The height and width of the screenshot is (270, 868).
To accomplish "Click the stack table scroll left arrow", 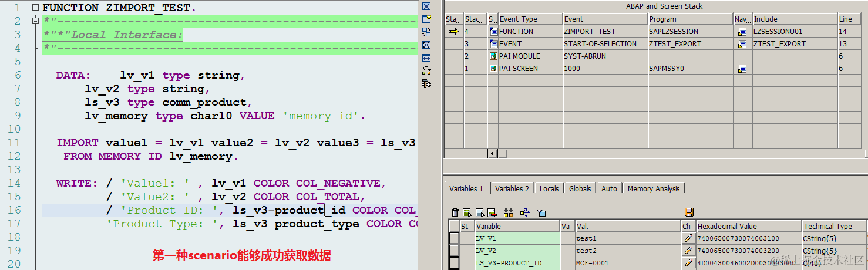I will [x=492, y=154].
